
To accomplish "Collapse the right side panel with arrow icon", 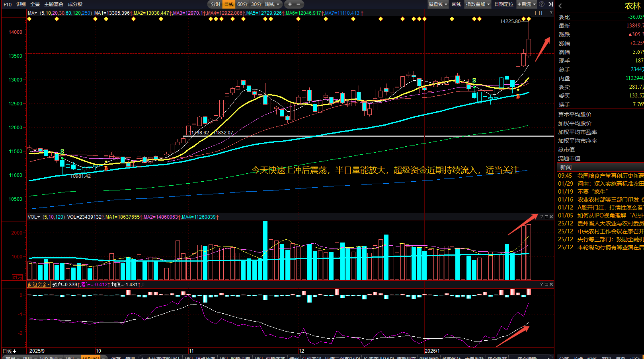I will (551, 4).
